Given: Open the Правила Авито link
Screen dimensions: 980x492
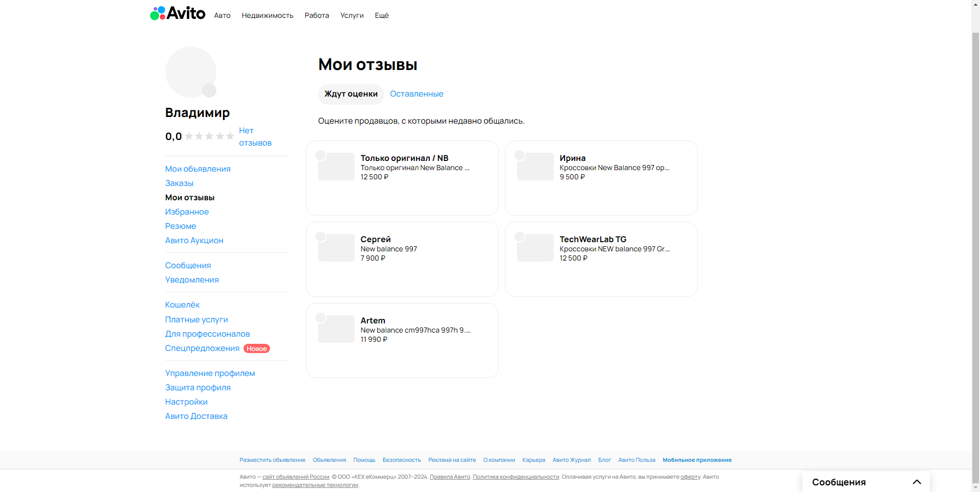Looking at the screenshot, I should point(450,477).
